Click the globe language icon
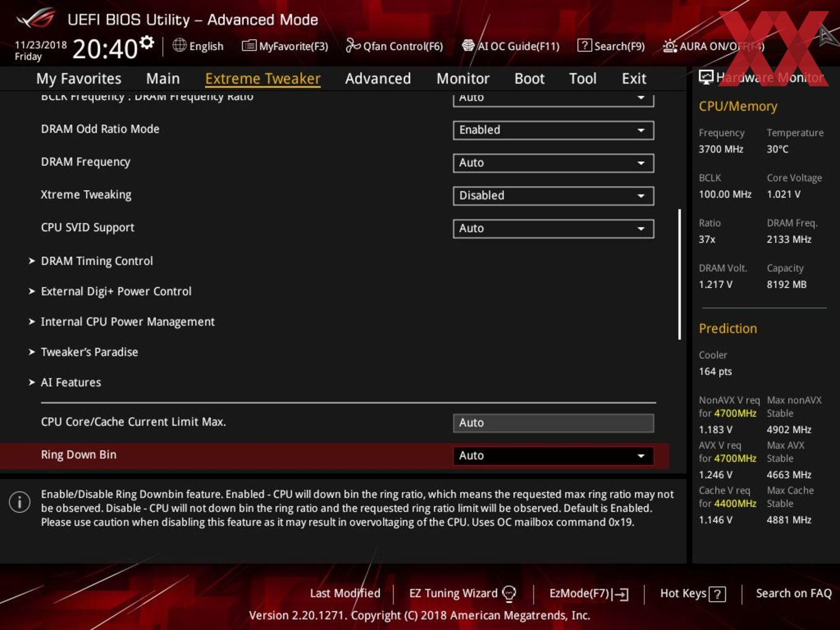The width and height of the screenshot is (840, 630). pos(179,45)
